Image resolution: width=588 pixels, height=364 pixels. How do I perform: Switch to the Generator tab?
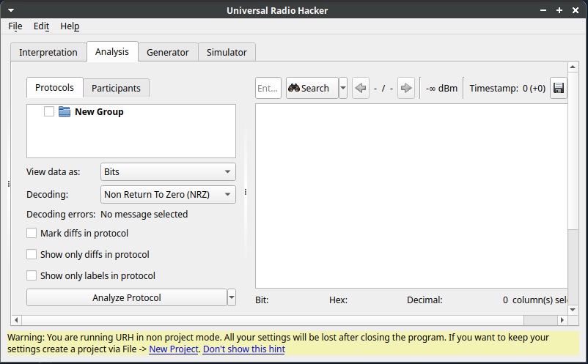[x=168, y=53]
